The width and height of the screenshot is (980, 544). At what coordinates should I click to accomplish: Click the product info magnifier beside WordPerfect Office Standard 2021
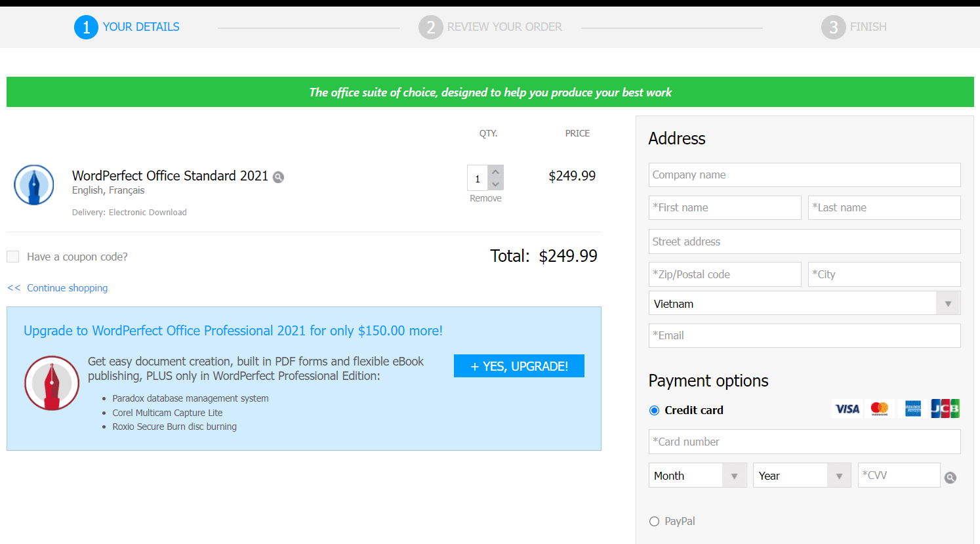(x=279, y=177)
